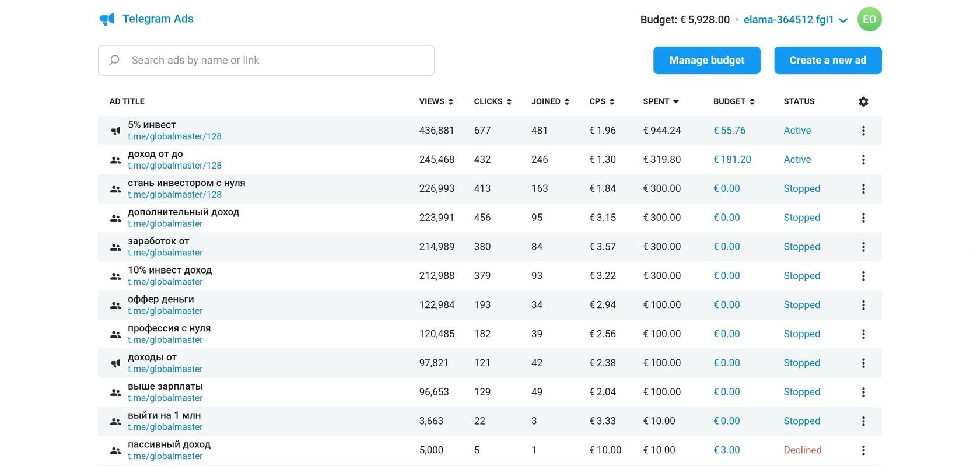Open the EO profile avatar
Viewport: 980px width, 466px height.
[x=869, y=19]
